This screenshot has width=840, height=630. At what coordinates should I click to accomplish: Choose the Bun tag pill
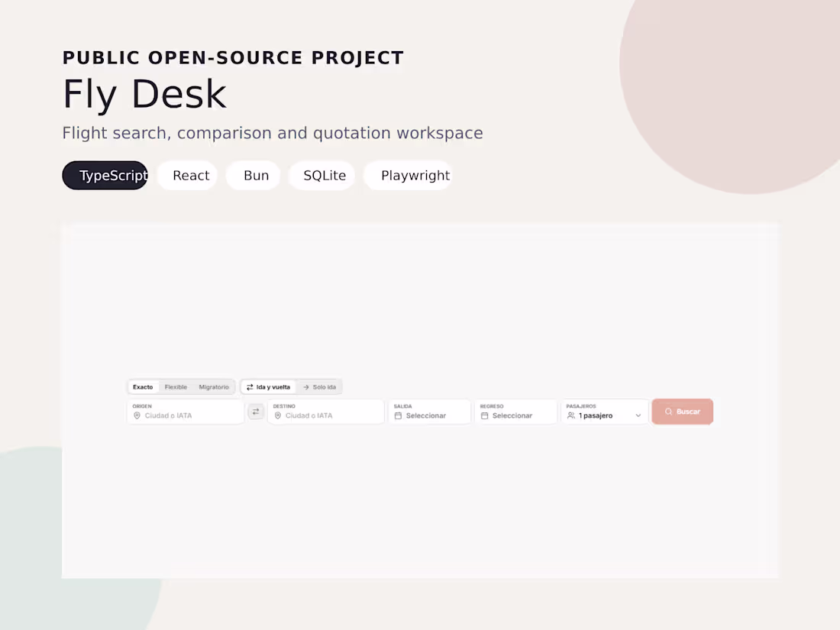click(253, 175)
